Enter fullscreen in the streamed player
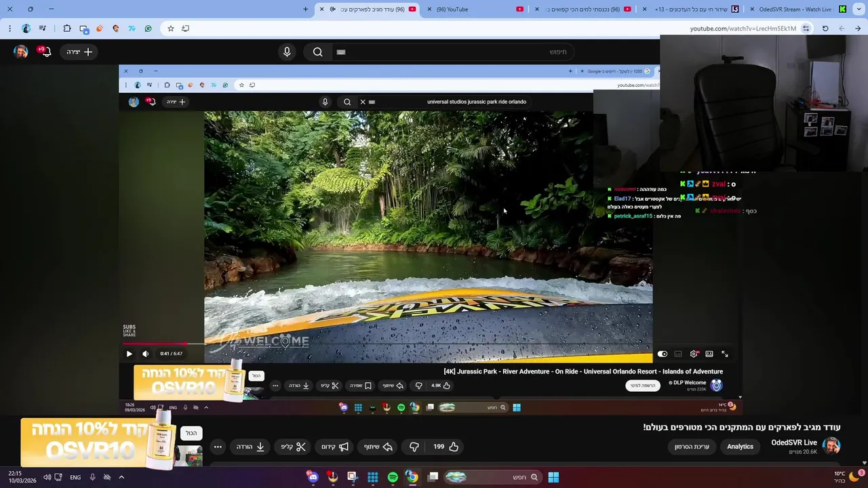Screen dimensions: 868x488 point(725,354)
